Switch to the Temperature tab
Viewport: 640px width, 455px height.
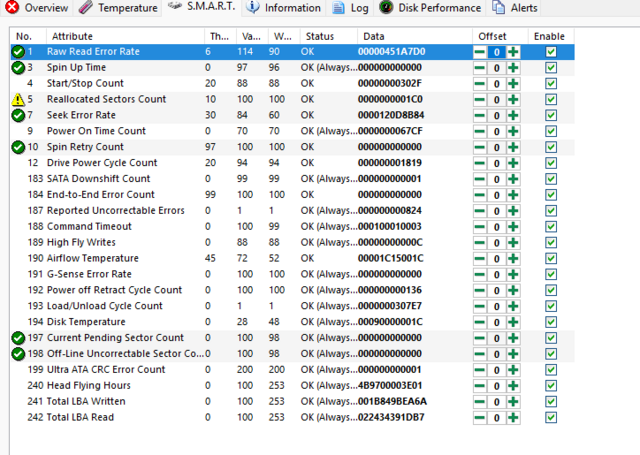click(x=118, y=7)
